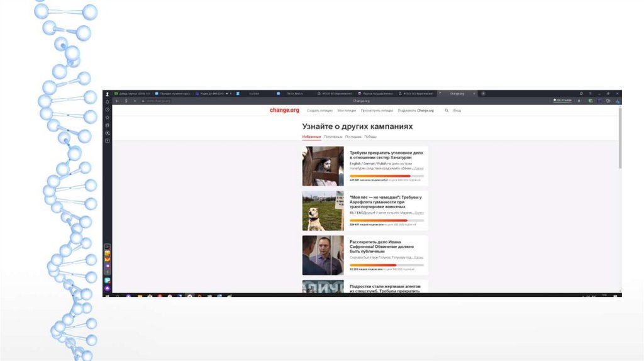Click 'Далее' link in dog petition card
Viewport: 644px width, 361px height.
click(x=419, y=213)
